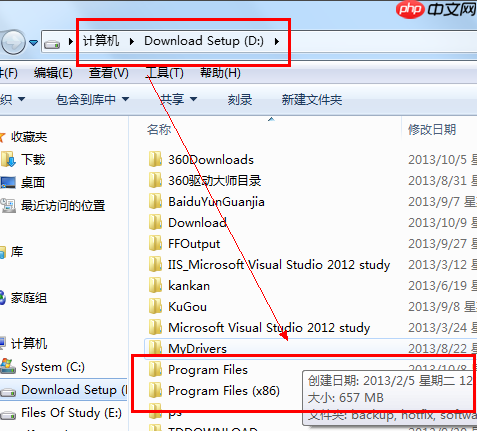This screenshot has width=477, height=431.
Task: Click the Program Files folder icon
Action: 155,369
